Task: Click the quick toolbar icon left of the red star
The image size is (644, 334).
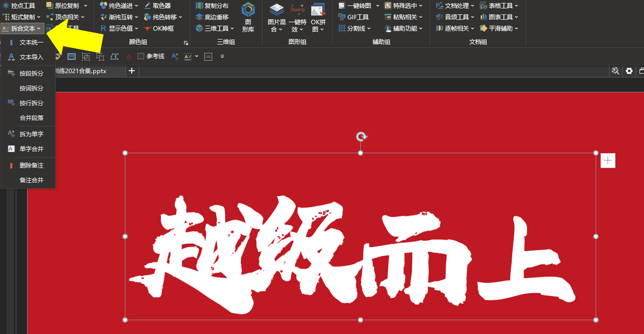Action: pos(114,57)
